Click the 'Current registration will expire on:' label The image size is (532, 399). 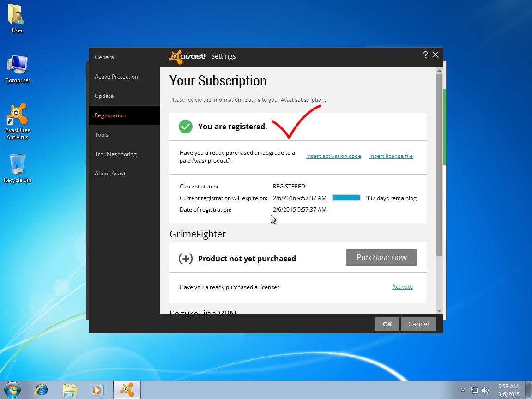click(x=223, y=198)
